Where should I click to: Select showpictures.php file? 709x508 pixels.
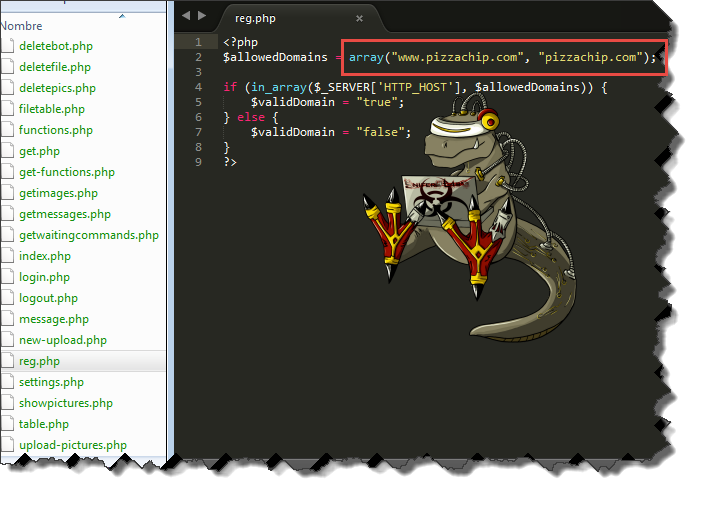66,403
